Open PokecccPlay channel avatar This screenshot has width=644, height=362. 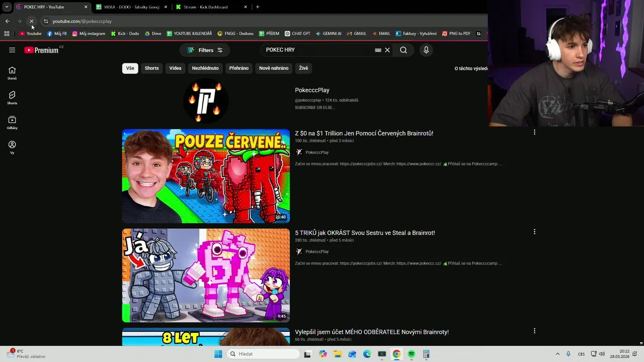206,101
